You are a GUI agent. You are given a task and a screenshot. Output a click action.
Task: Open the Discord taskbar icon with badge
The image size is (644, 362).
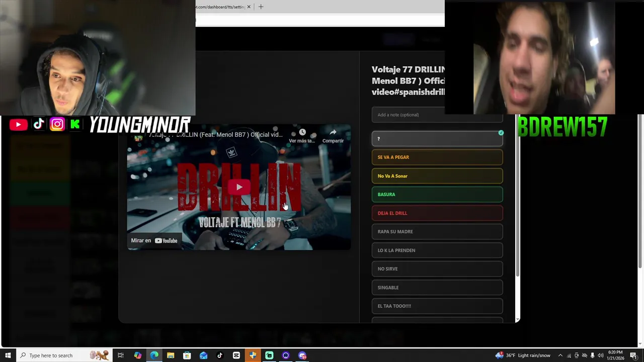(x=302, y=355)
